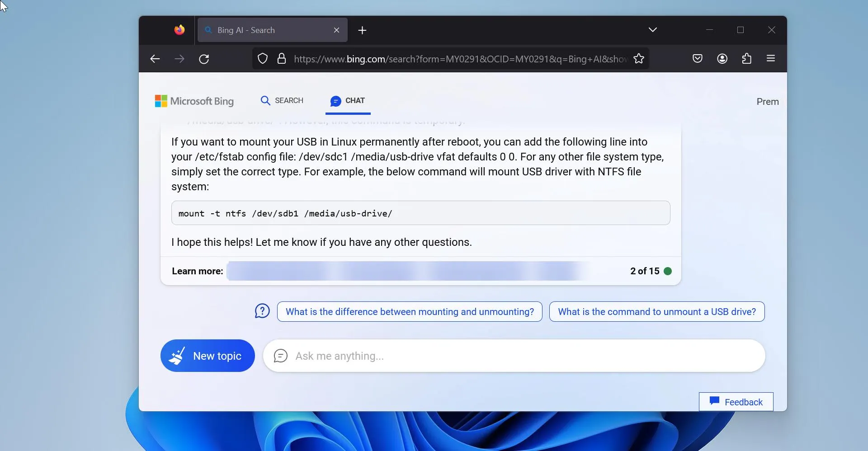Pick the unmount a USB drive suggestion
This screenshot has width=868, height=451.
pyautogui.click(x=656, y=312)
